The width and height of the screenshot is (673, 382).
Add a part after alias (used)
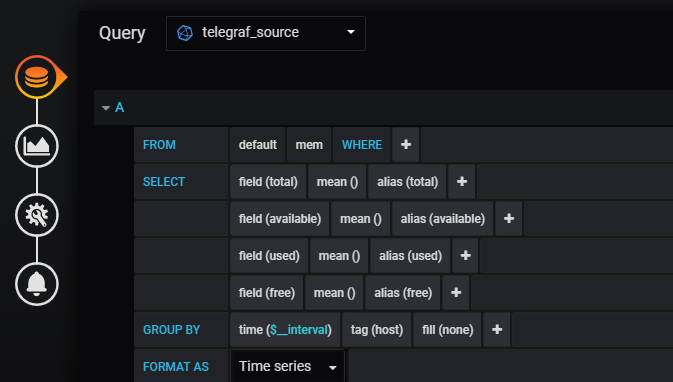465,255
